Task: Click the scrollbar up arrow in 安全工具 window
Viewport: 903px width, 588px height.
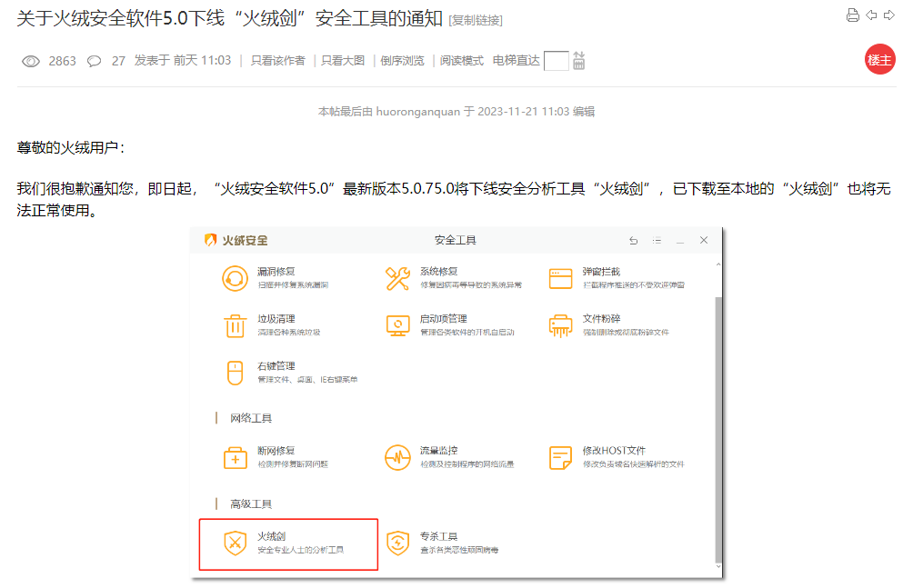Action: (x=718, y=264)
